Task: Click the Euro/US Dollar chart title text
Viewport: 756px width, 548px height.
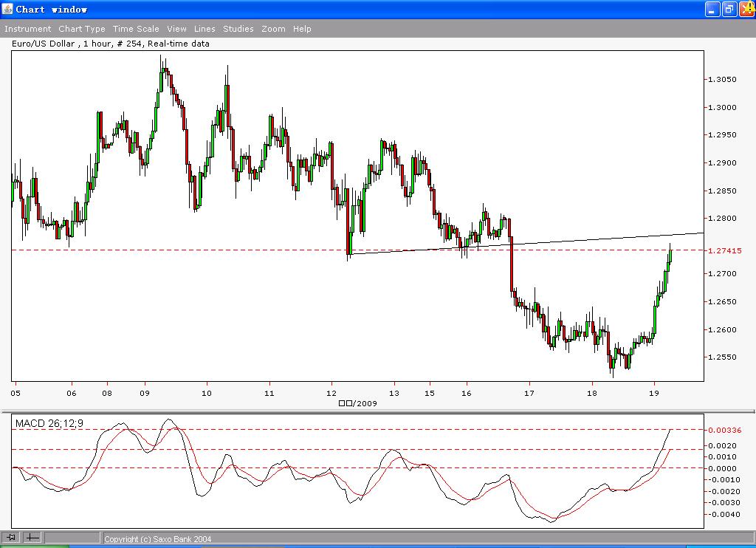Action: pyautogui.click(x=111, y=44)
